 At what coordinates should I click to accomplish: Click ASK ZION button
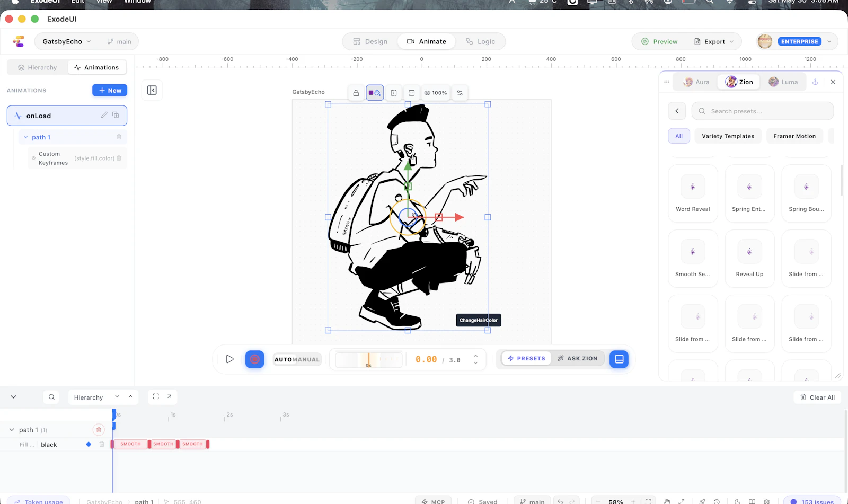pyautogui.click(x=577, y=359)
